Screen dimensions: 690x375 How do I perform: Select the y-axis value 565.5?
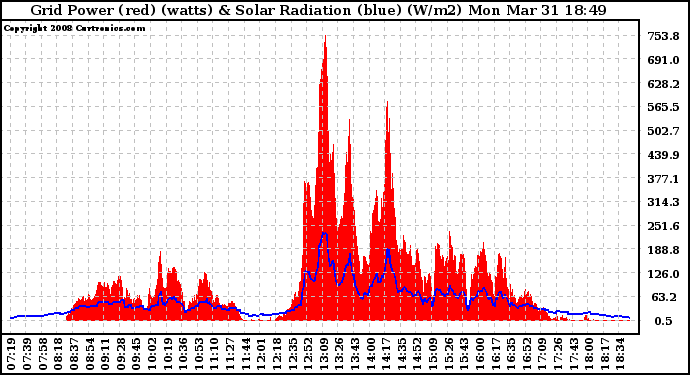663,107
